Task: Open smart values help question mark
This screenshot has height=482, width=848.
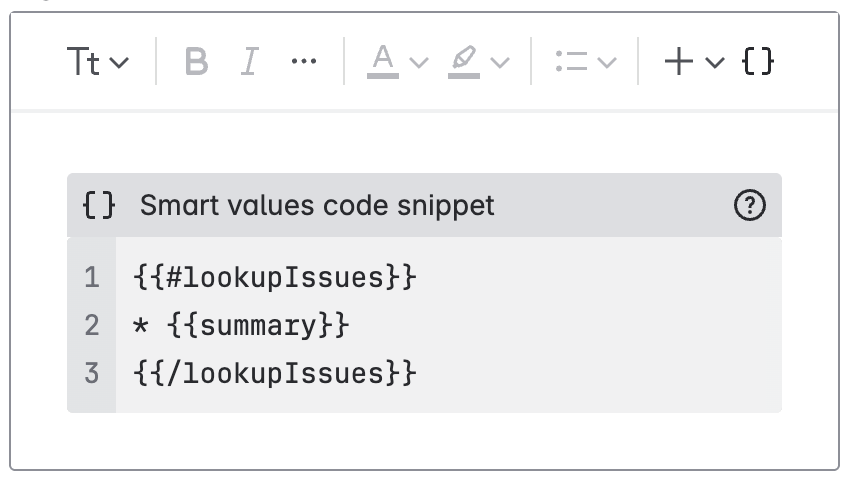Action: click(x=749, y=206)
